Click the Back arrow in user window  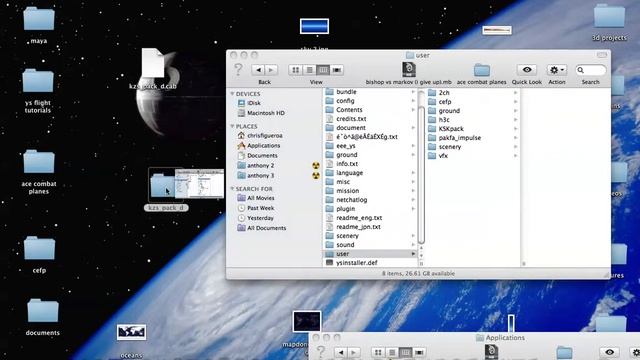[x=258, y=70]
